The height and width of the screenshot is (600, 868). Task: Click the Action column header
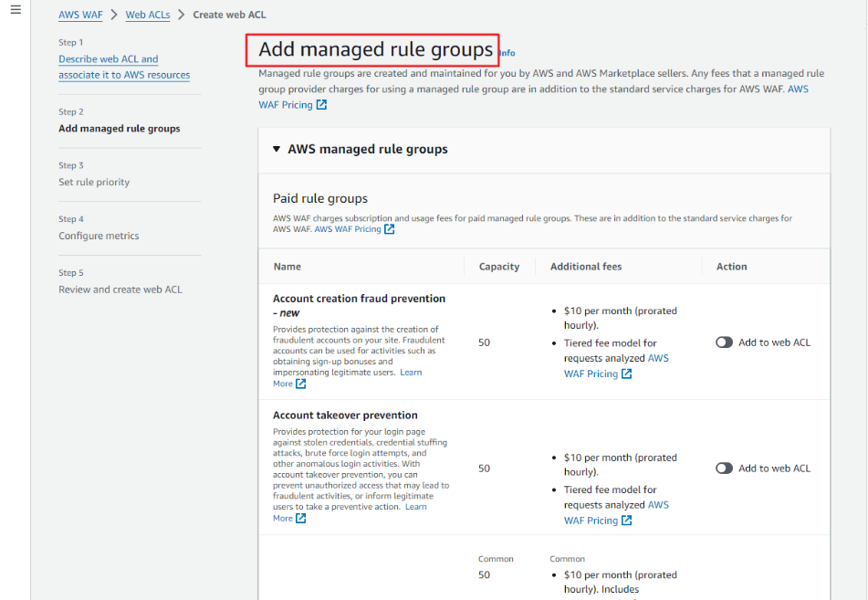(x=731, y=267)
